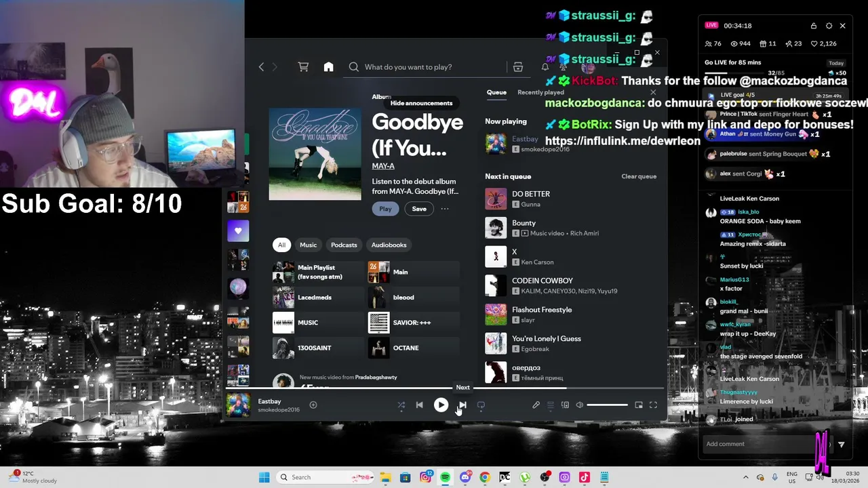Add Eastbay to Liked Songs
Viewport: 868px width, 488px height.
313,405
